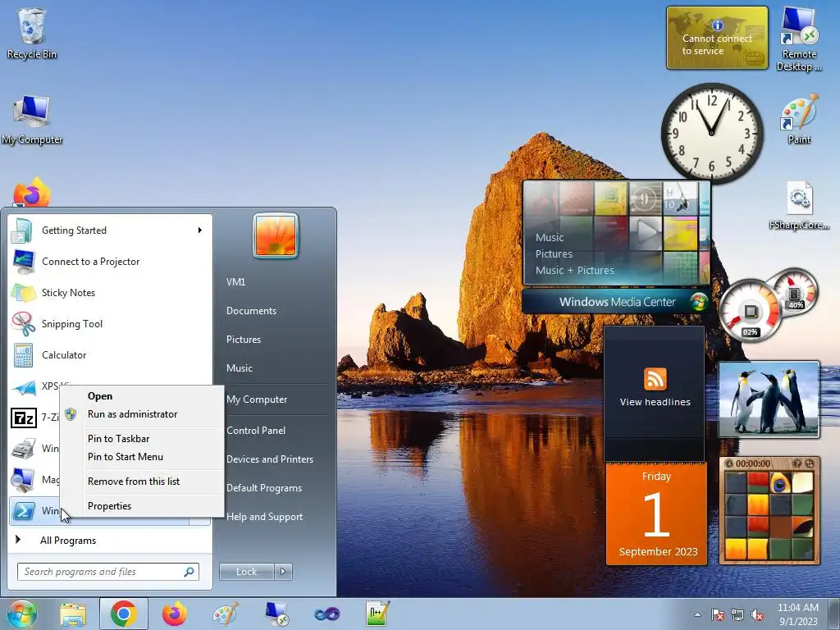Choose Remove from this list
This screenshot has height=630, width=840.
142,482
